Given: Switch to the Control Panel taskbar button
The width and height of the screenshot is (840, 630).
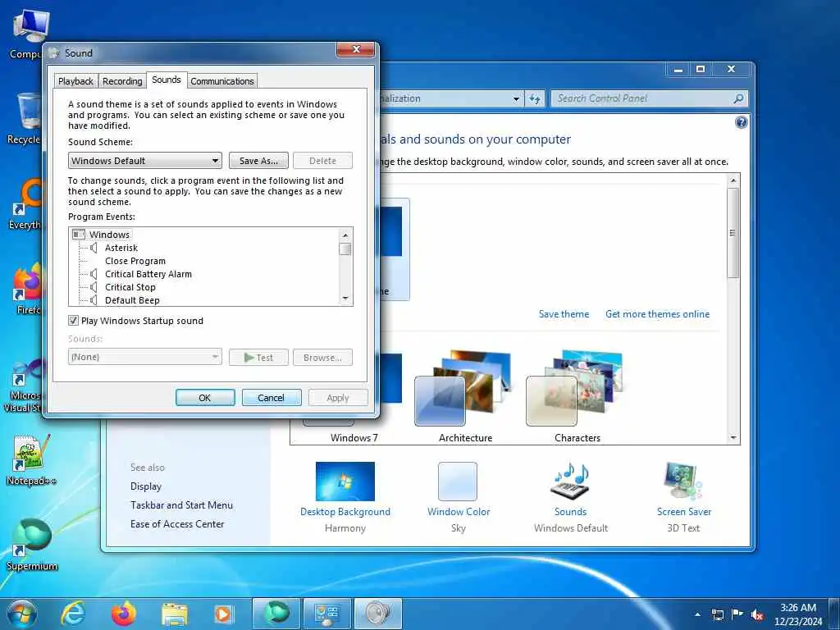Looking at the screenshot, I should (x=326, y=614).
